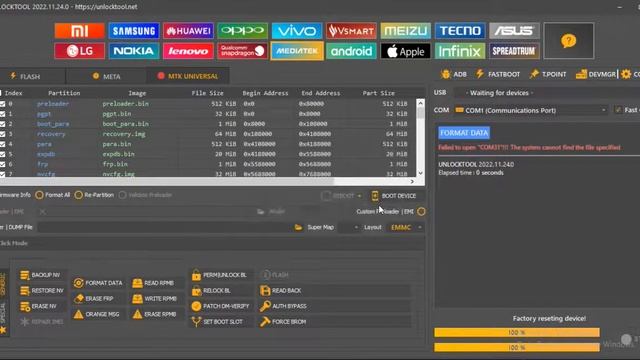Select the Asus brand icon
This screenshot has width=640, height=360.
coord(514,31)
